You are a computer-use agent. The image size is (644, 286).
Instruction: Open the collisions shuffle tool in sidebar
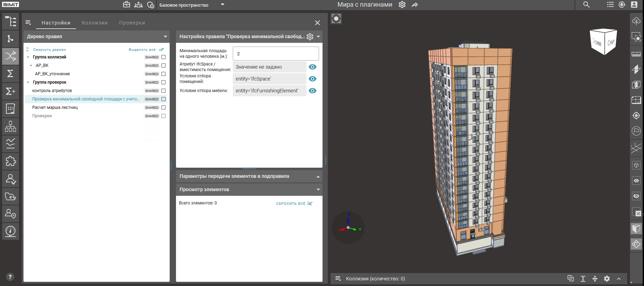point(11,56)
